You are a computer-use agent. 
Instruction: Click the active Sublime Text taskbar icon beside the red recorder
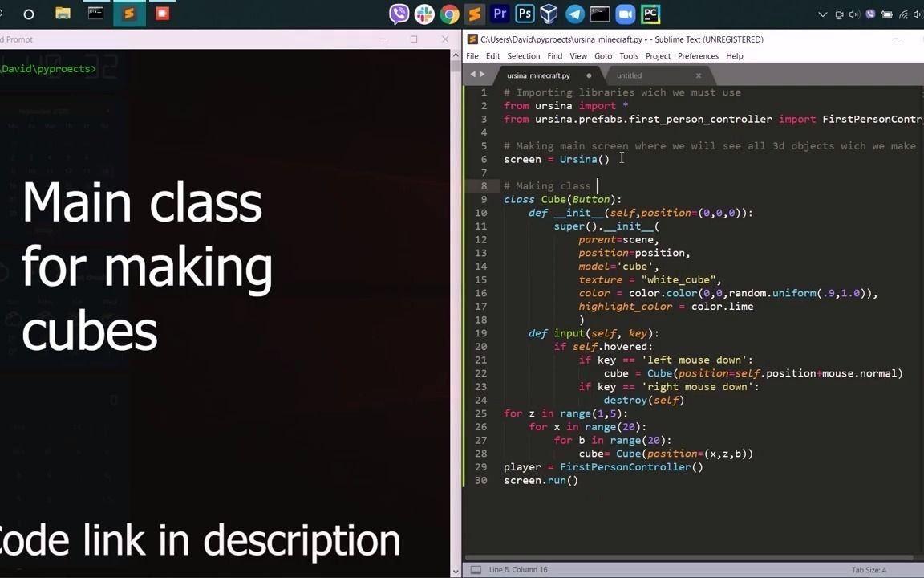pyautogui.click(x=129, y=14)
